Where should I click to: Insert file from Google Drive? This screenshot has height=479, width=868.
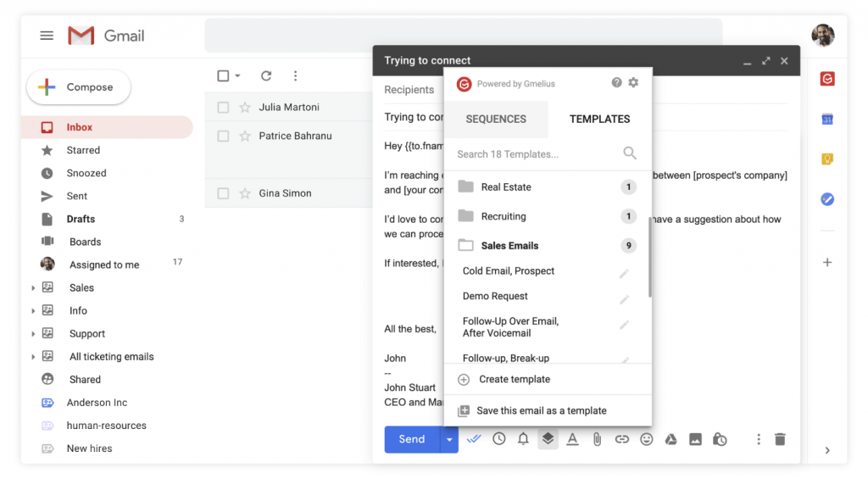(x=671, y=440)
